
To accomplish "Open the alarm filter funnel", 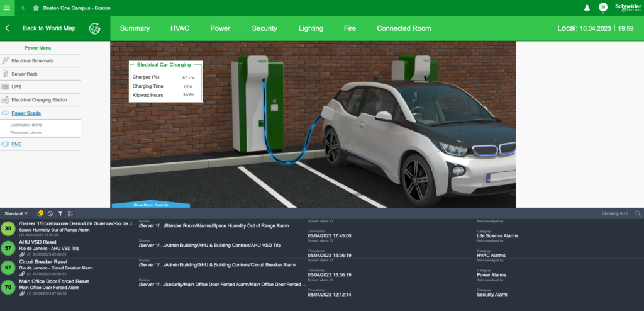I will (x=60, y=213).
